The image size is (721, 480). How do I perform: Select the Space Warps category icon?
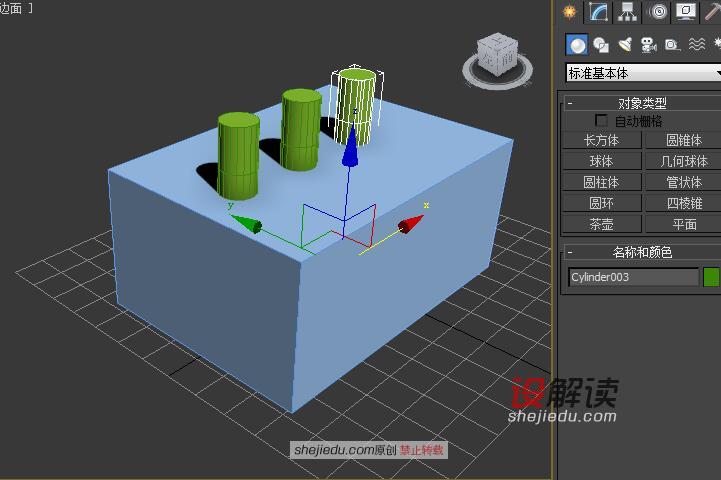coord(697,45)
